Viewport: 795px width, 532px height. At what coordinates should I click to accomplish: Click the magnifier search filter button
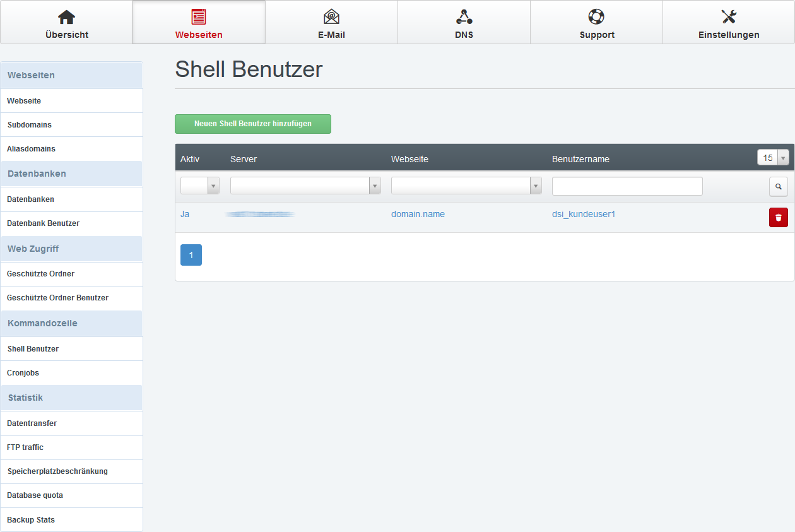(x=778, y=186)
